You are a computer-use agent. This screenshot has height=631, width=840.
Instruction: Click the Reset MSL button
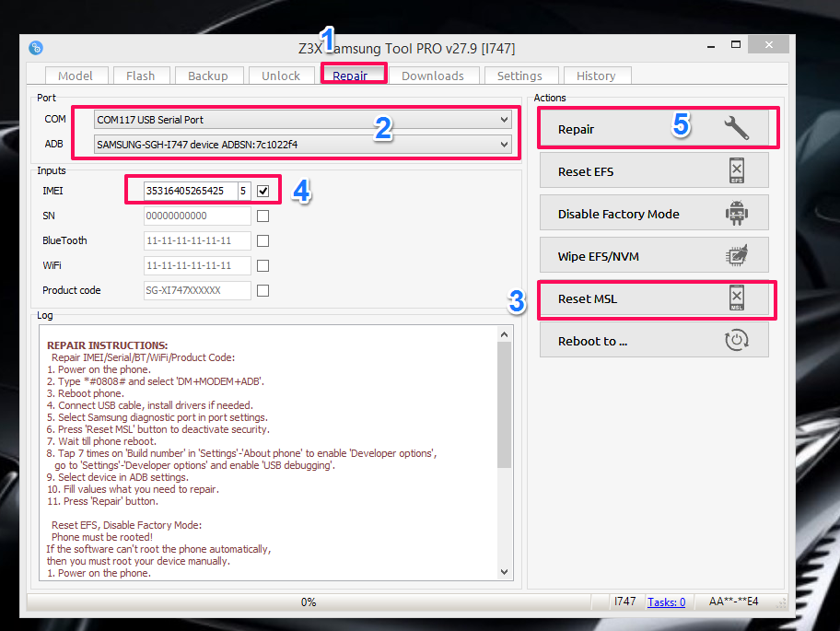point(654,298)
